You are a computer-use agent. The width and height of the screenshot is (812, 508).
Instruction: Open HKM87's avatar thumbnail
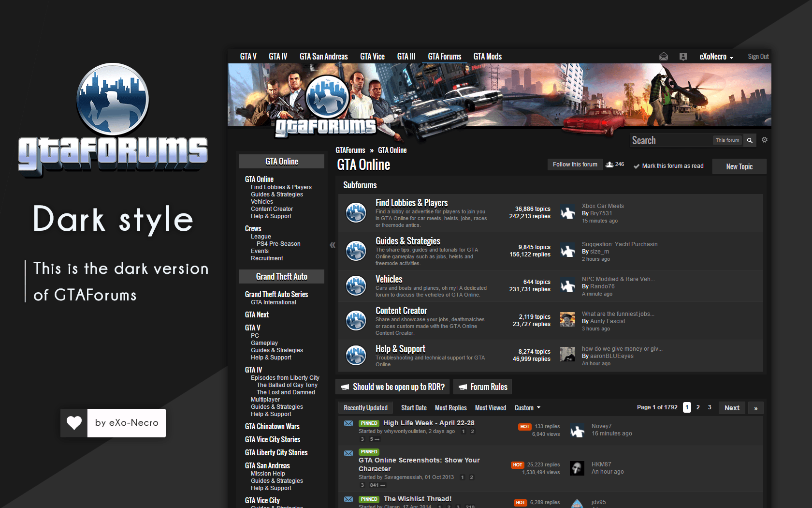click(577, 468)
